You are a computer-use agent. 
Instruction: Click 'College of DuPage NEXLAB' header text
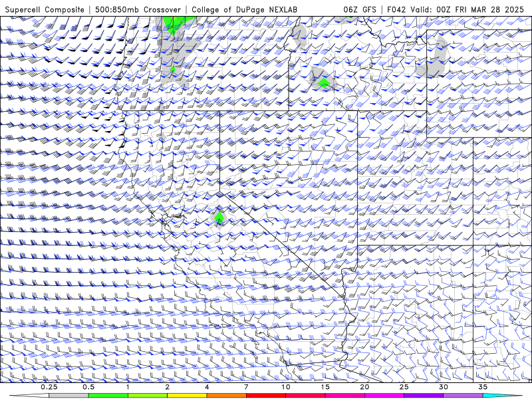(x=244, y=9)
